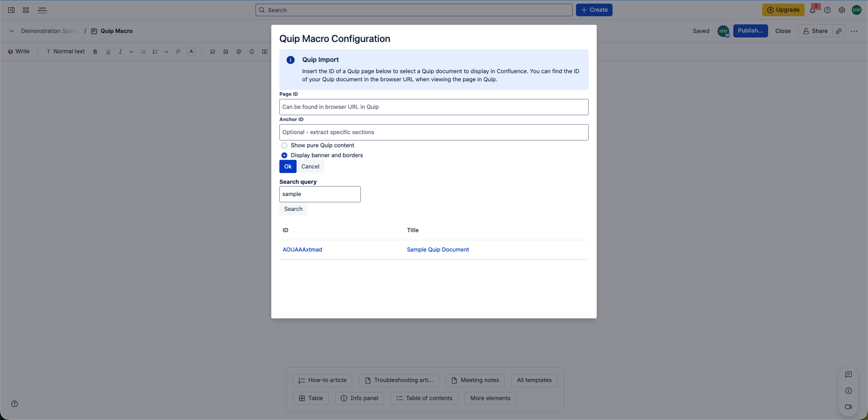Apply bold formatting in the editor toolbar
Viewport: 868px width, 420px height.
95,52
